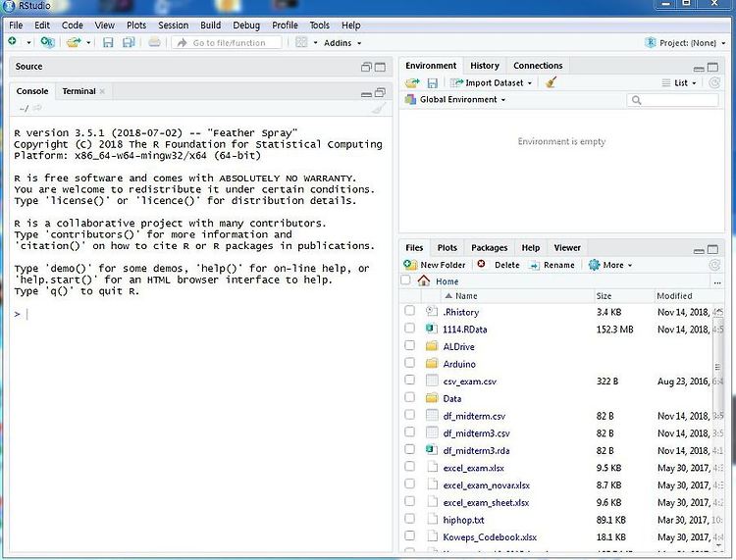Expand the recent files dropdown arrow
Viewport: 736px width, 560px height.
coord(88,43)
